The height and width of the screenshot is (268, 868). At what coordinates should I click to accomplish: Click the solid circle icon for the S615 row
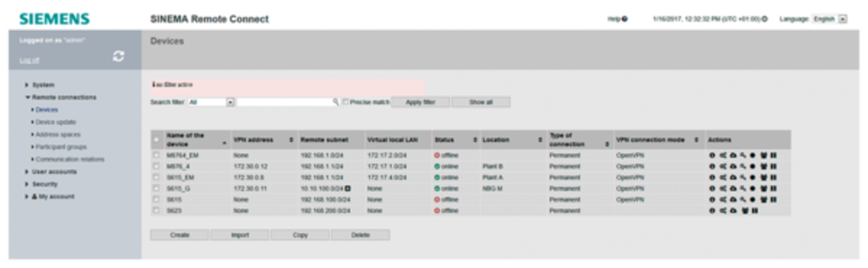(752, 200)
